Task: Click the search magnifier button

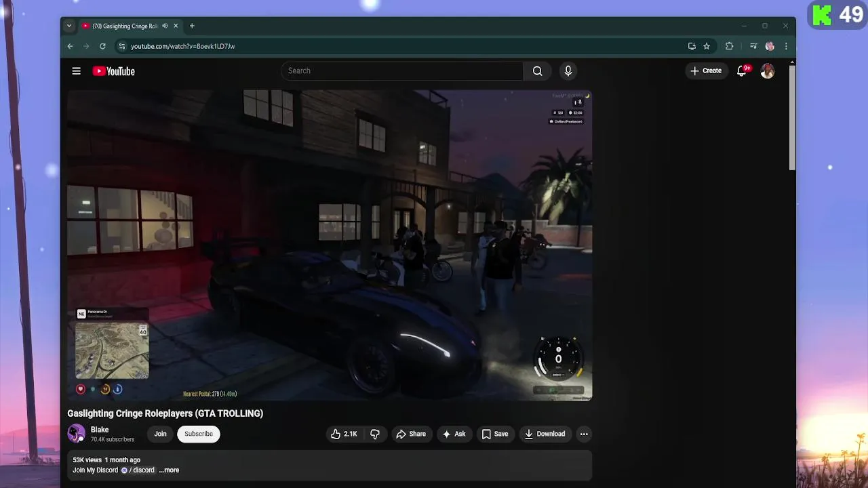Action: pyautogui.click(x=537, y=71)
